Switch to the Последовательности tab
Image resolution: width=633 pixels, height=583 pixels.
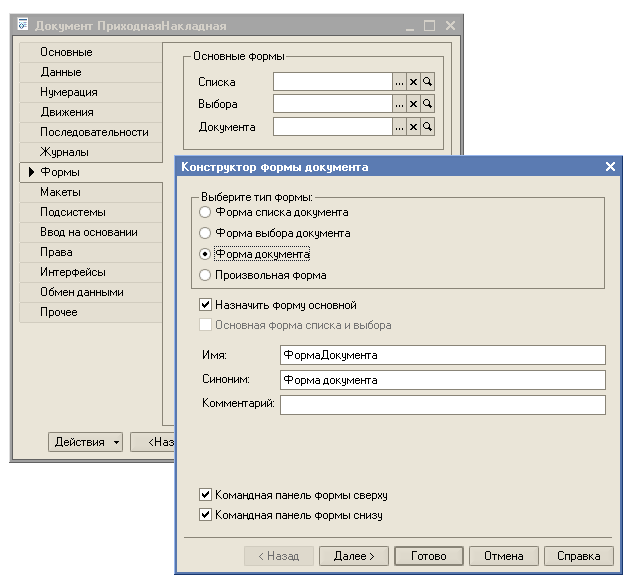(91, 132)
